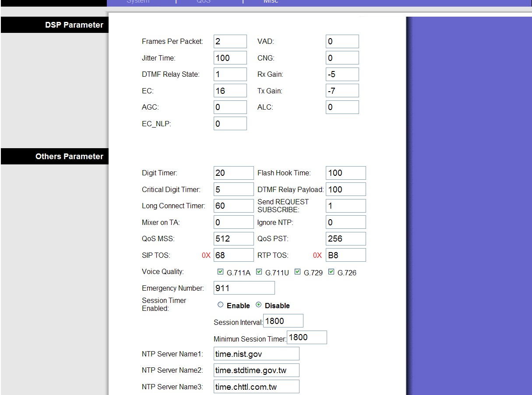Focus the RTP TOS hex field
Image resolution: width=532 pixels, height=395 pixels.
[346, 255]
